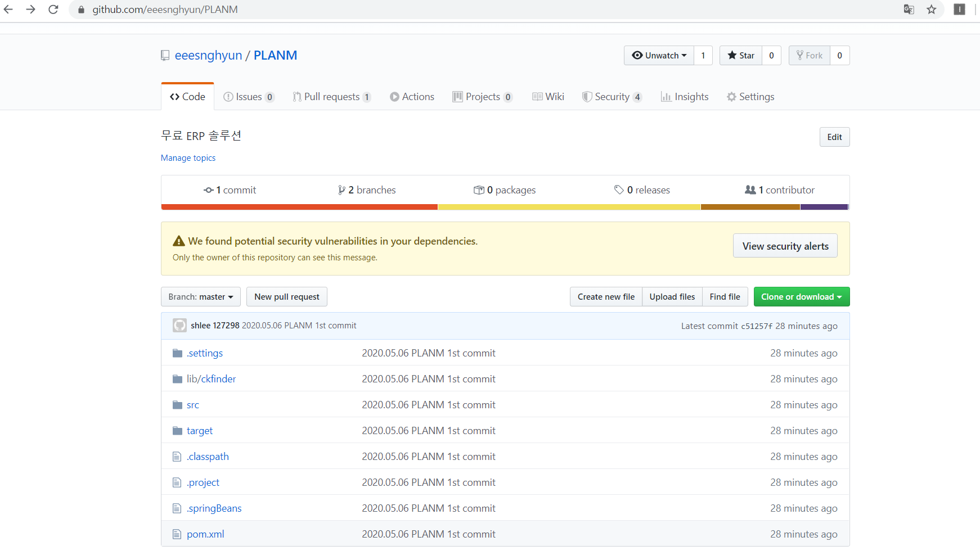Image resolution: width=980 pixels, height=555 pixels.
Task: Click the .project file icon
Action: (177, 482)
